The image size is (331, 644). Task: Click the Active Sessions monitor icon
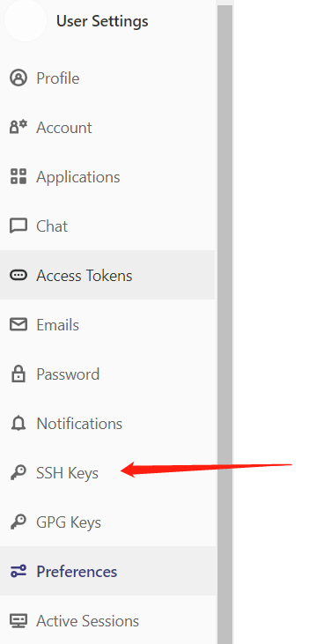(x=18, y=620)
